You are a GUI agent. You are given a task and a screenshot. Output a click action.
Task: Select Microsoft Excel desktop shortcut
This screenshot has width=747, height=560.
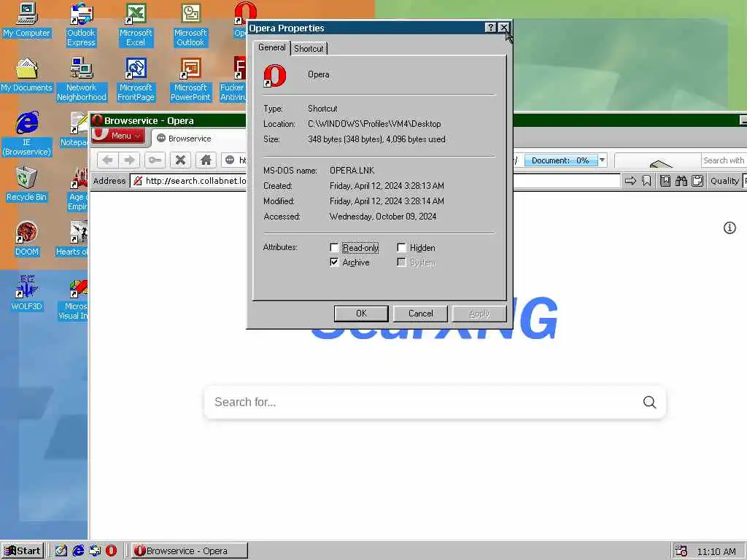click(136, 25)
